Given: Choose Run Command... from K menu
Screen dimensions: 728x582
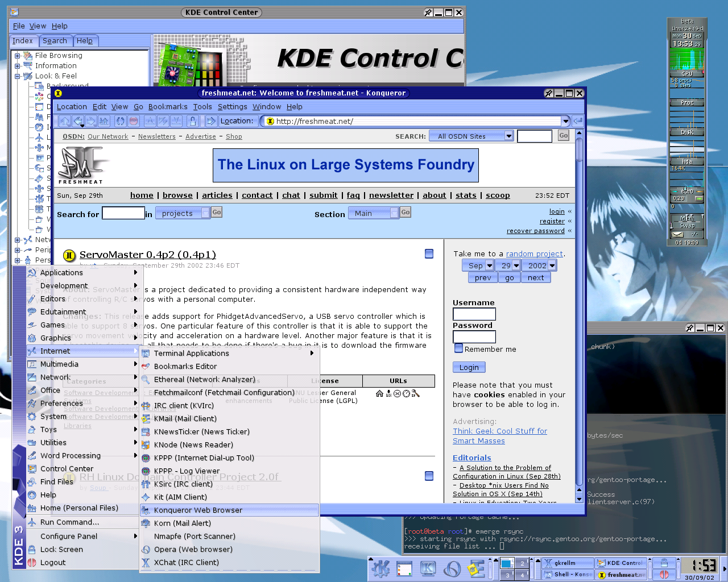Looking at the screenshot, I should tap(82, 522).
